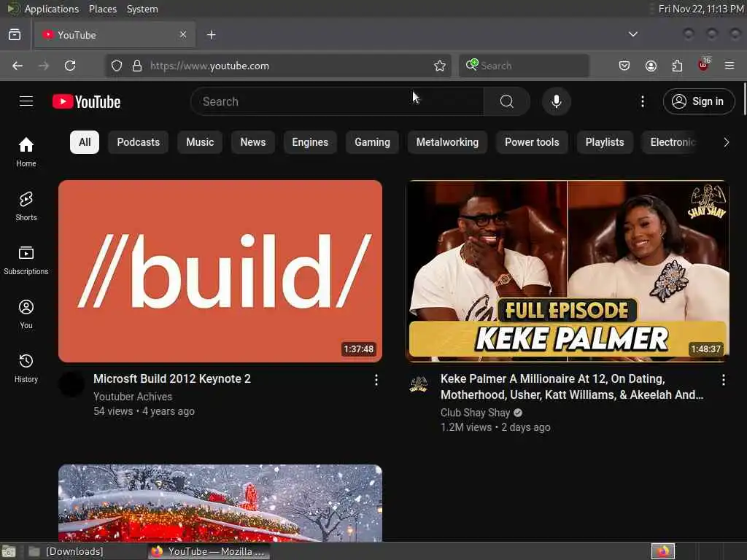Play the //build/ video thumbnail

pos(220,271)
